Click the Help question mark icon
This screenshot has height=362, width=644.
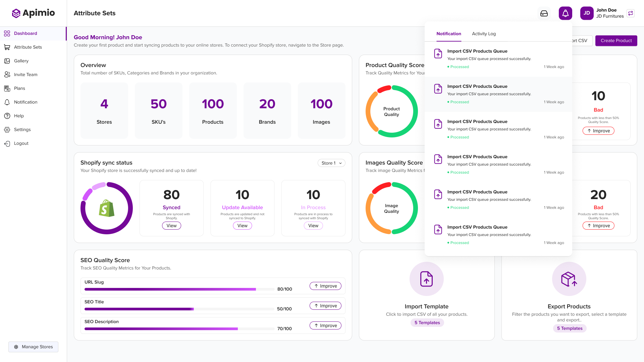7,116
